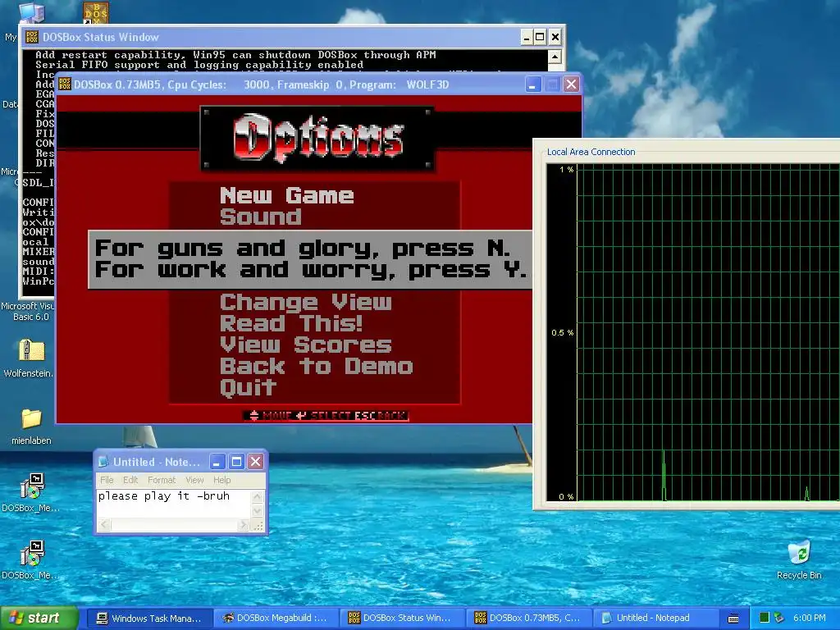
Task: Maximize the Notepad window
Action: 236,462
